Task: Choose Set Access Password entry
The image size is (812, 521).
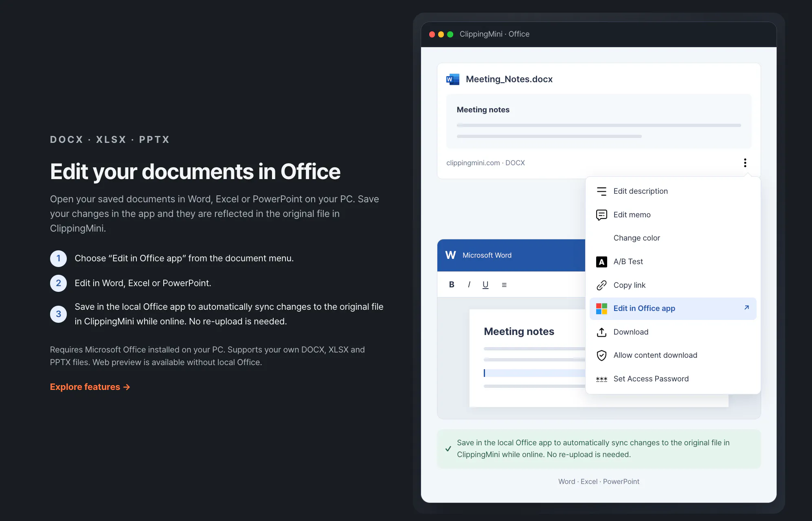Action: (673, 379)
